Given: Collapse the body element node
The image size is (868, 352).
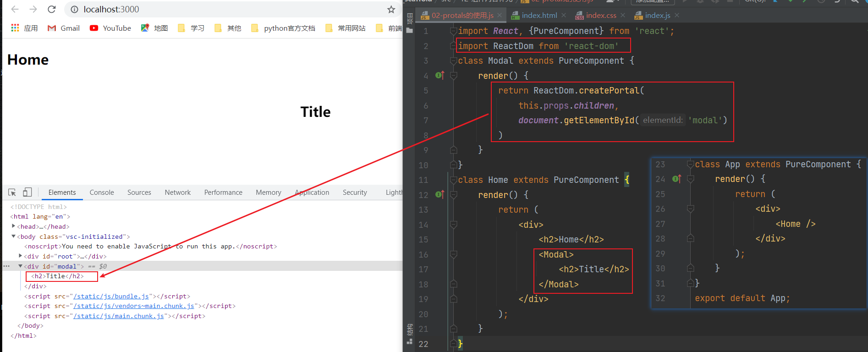Looking at the screenshot, I should [x=13, y=236].
